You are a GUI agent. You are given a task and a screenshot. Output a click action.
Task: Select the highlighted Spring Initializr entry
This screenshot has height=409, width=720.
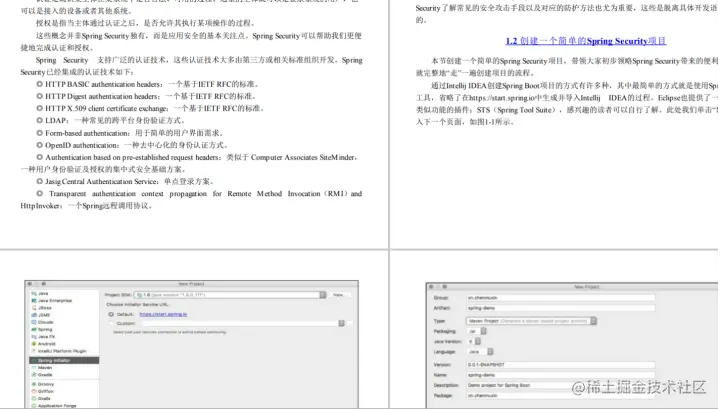(64, 360)
